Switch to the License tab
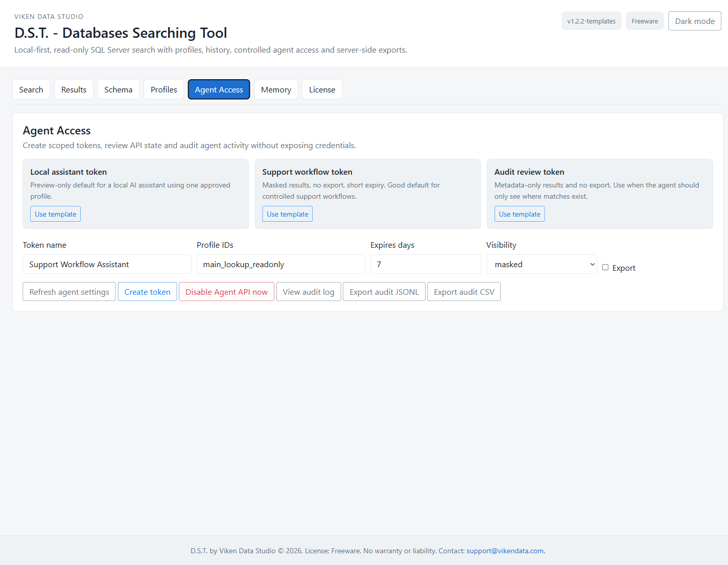Screen dimensions: 728x565 pos(322,89)
